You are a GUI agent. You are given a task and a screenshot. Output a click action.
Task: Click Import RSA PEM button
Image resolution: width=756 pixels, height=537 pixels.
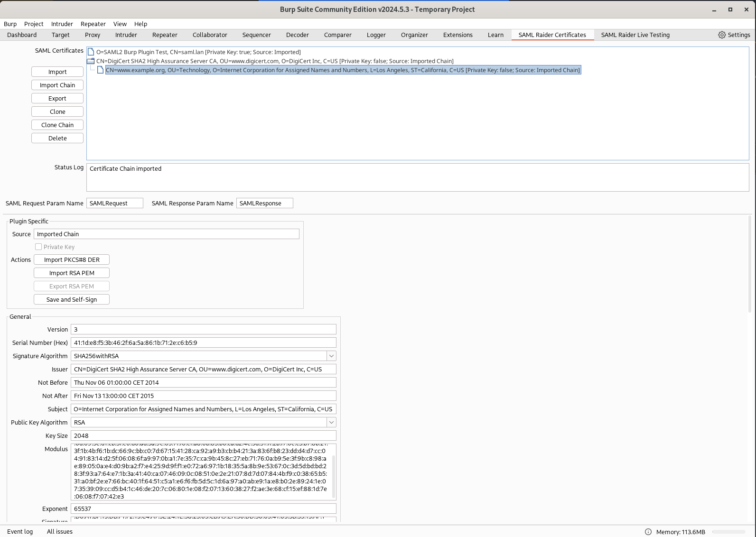point(72,273)
